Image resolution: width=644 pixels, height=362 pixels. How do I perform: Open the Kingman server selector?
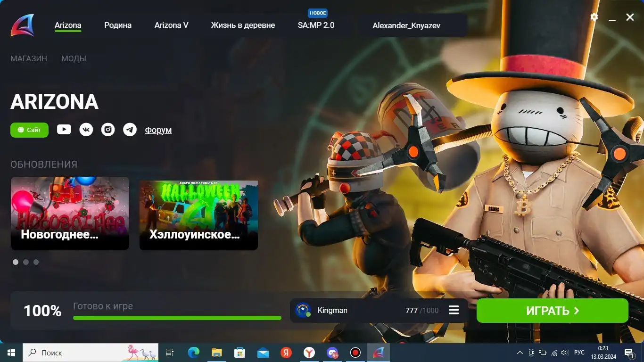[379, 310]
